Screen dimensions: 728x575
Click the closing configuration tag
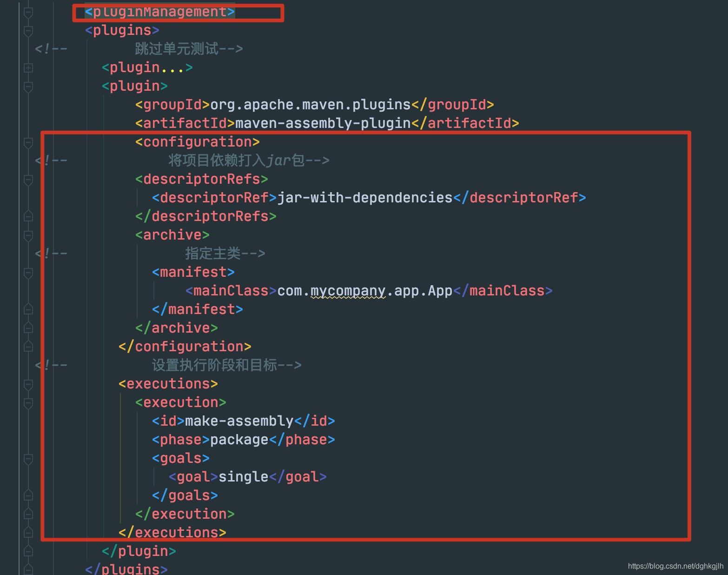(185, 347)
